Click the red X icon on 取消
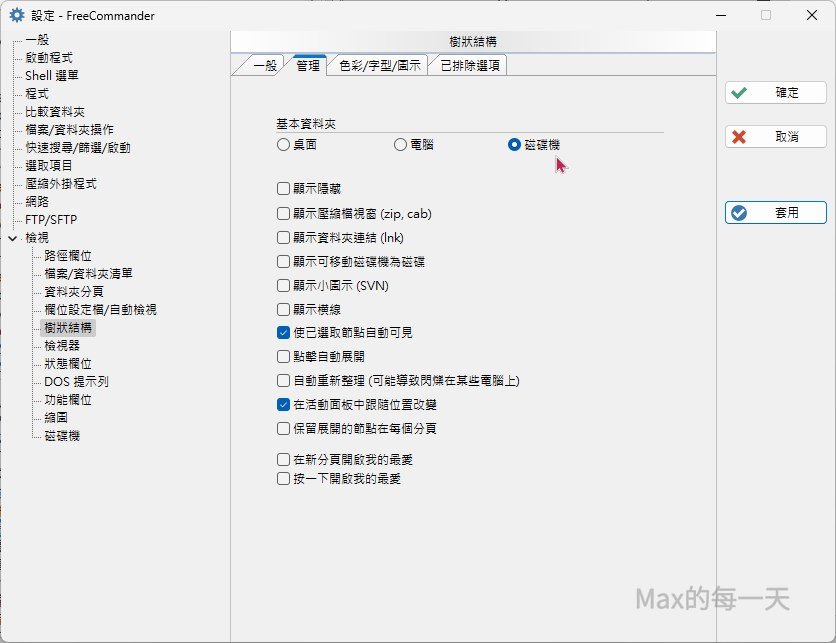This screenshot has width=836, height=643. point(739,137)
